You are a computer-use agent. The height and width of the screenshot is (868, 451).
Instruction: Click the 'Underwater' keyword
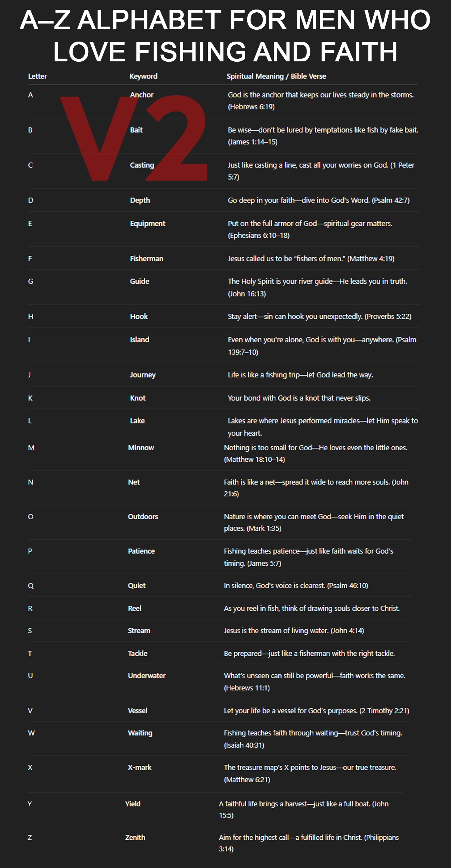click(146, 675)
